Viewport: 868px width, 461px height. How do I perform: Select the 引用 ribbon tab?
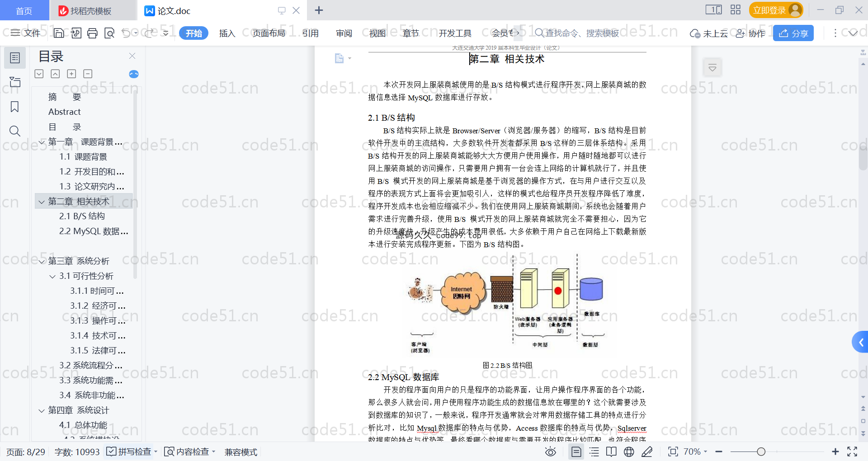click(x=310, y=33)
